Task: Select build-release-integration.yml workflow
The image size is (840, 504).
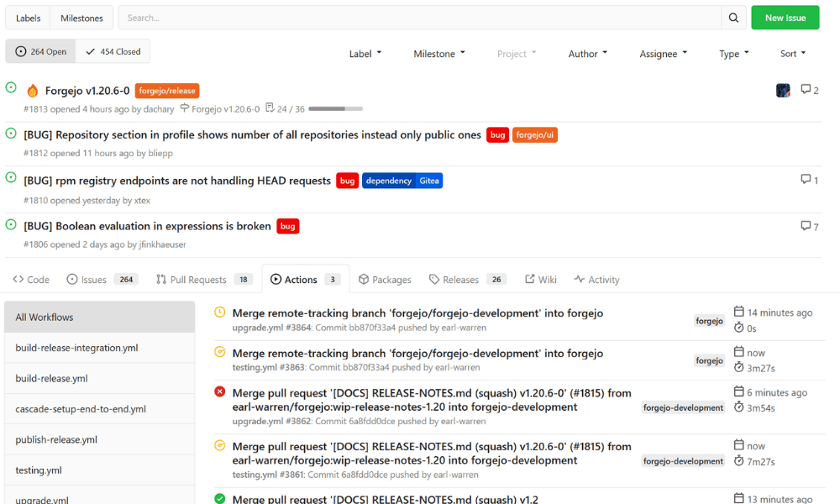Action: (x=100, y=348)
